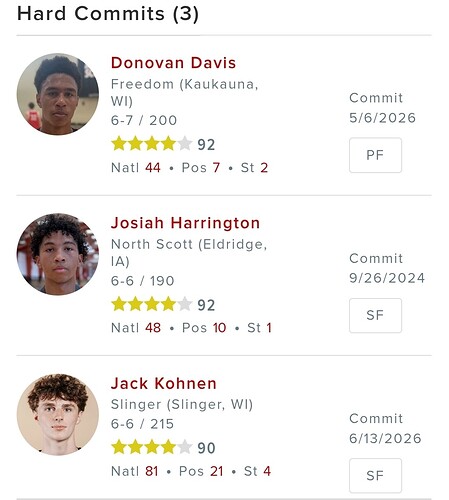The height and width of the screenshot is (500, 449).
Task: Open Jack Kohnen player profile link
Action: click(x=164, y=383)
